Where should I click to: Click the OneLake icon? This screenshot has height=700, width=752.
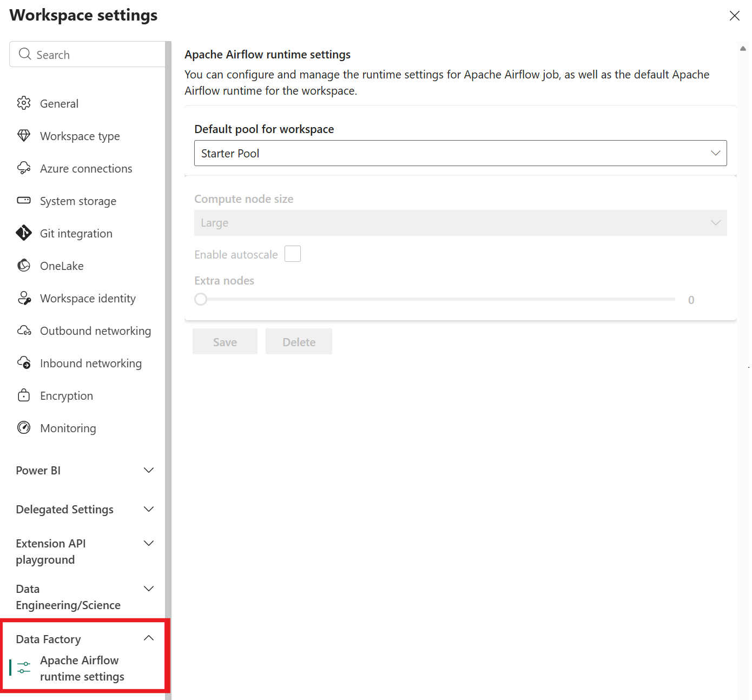tap(24, 266)
